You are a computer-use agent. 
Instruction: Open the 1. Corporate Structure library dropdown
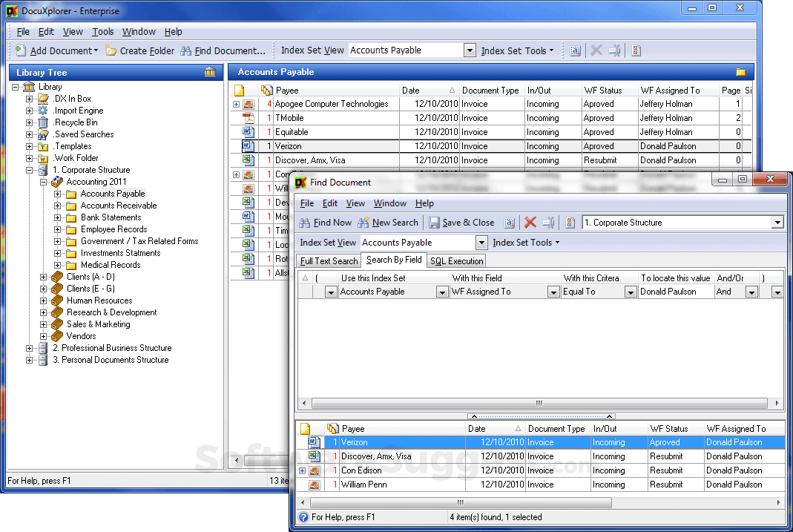pyautogui.click(x=777, y=223)
